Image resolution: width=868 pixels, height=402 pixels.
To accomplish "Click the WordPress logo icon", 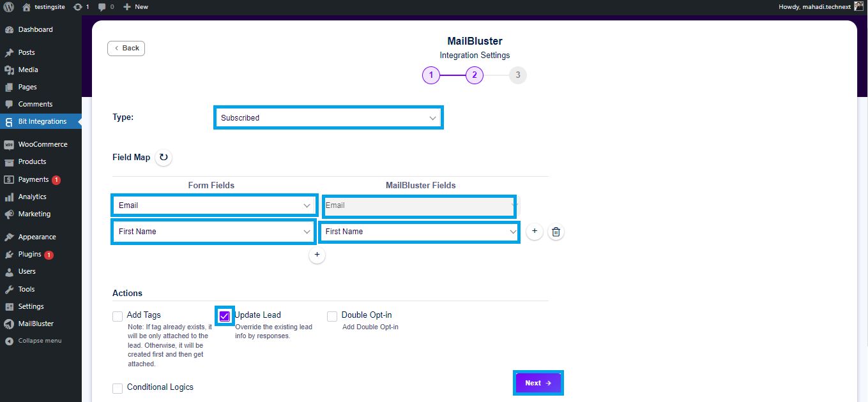I will pyautogui.click(x=9, y=6).
